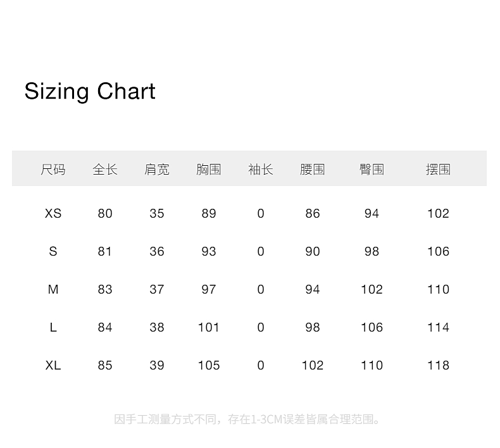
Task: Select the 尺码 column header
Action: (53, 170)
